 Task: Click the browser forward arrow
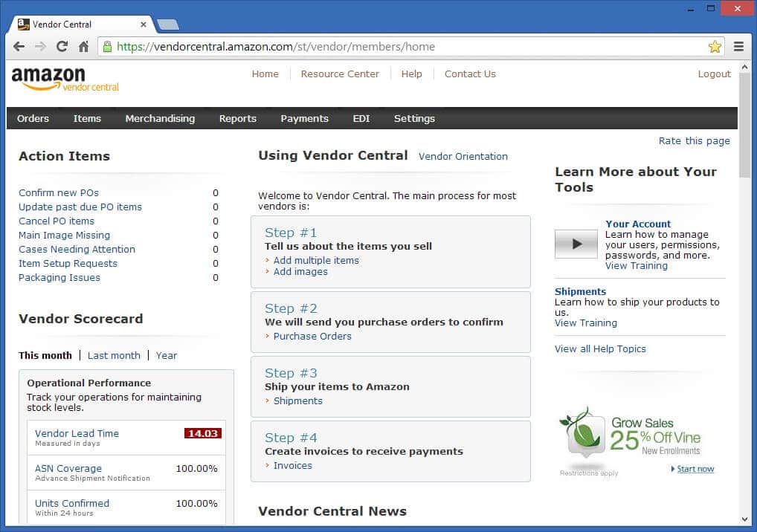[41, 47]
